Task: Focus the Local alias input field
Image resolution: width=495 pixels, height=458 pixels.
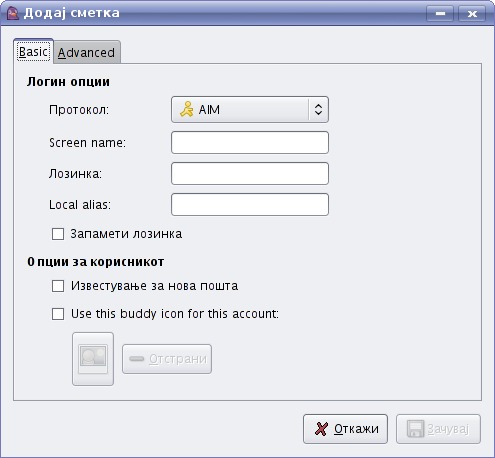Action: (250, 204)
